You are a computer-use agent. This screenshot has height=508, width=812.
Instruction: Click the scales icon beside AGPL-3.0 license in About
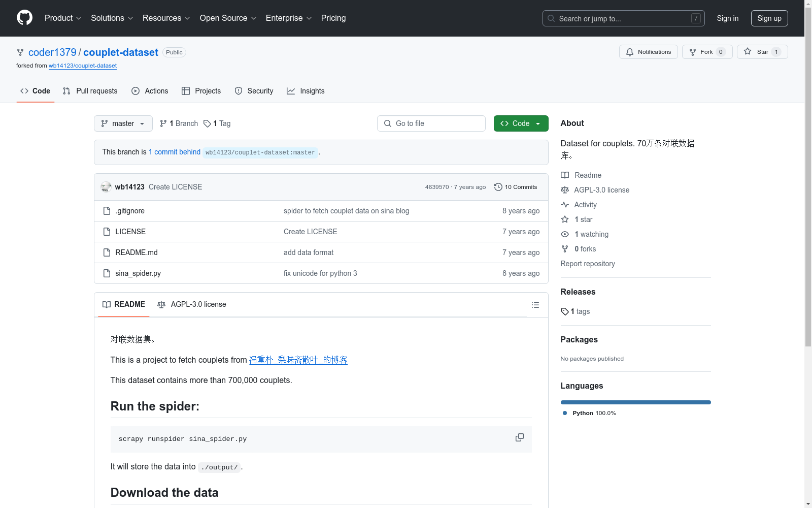pos(565,190)
